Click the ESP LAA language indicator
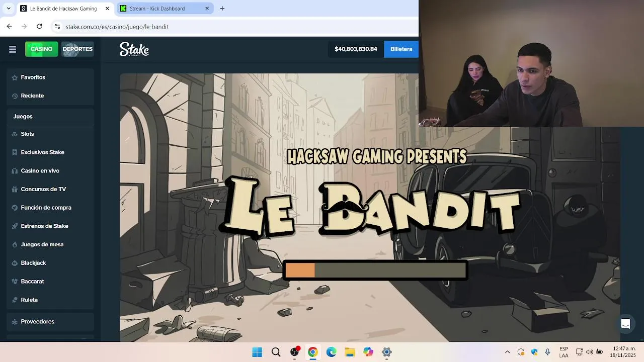 click(563, 352)
